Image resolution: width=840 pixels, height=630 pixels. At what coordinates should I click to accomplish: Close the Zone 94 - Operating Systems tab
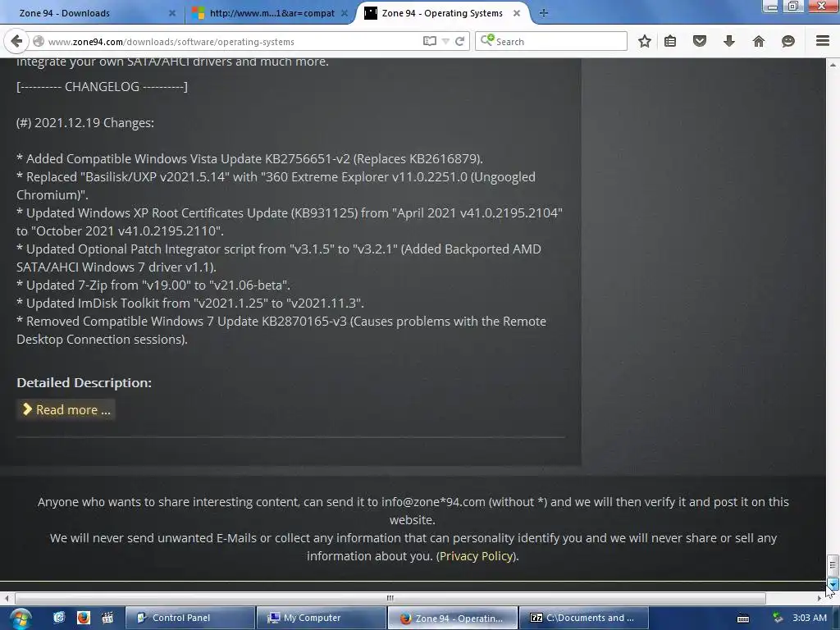(x=517, y=13)
